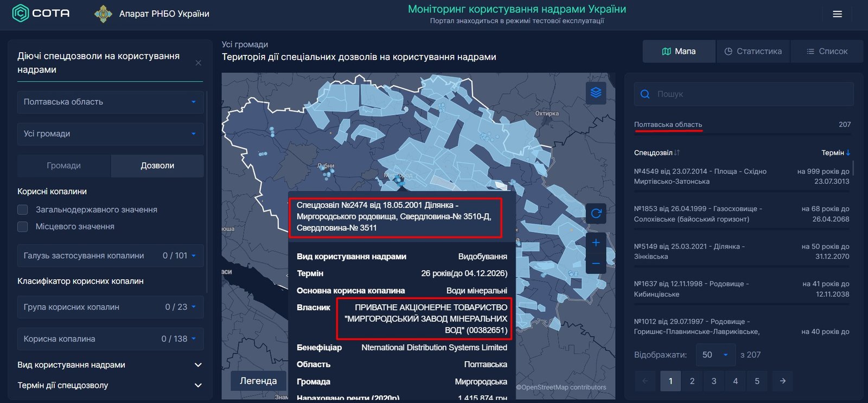Viewport: 868px width, 403px height.
Task: Enable Місцевого значення checkbox
Action: 23,227
